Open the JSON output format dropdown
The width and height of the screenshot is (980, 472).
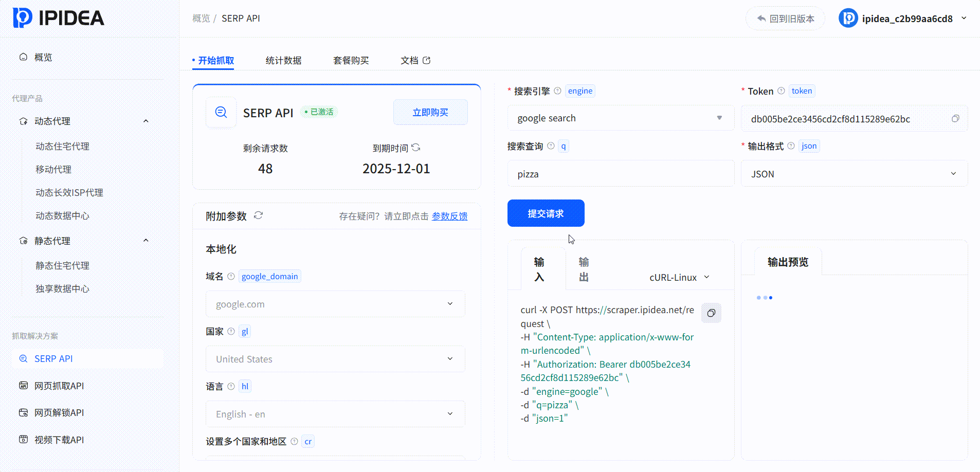pos(854,174)
